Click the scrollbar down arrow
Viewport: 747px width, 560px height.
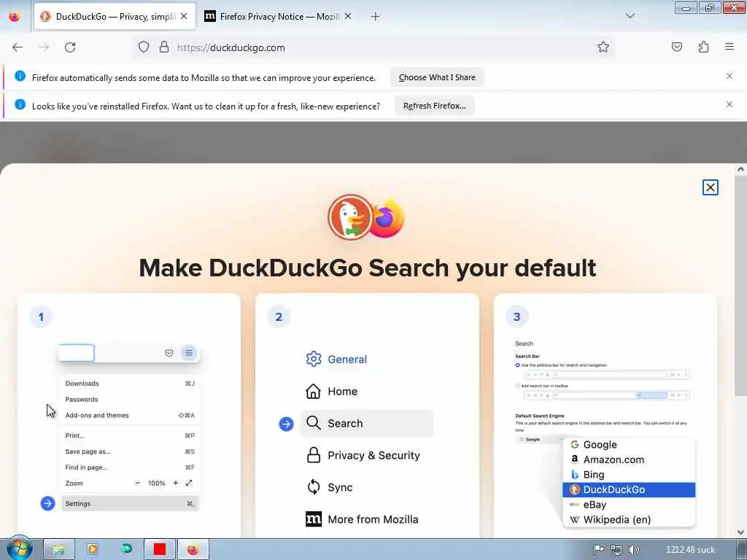[740, 532]
